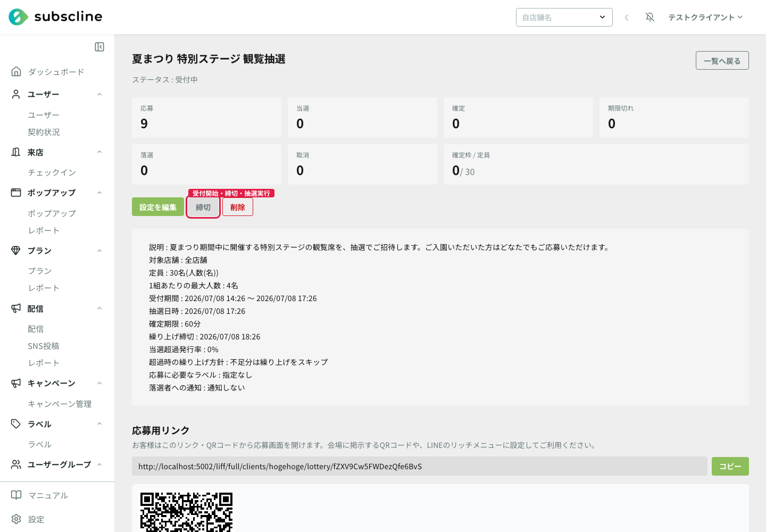Open 契約状況 in the sidebar
Image resolution: width=766 pixels, height=532 pixels.
click(44, 132)
